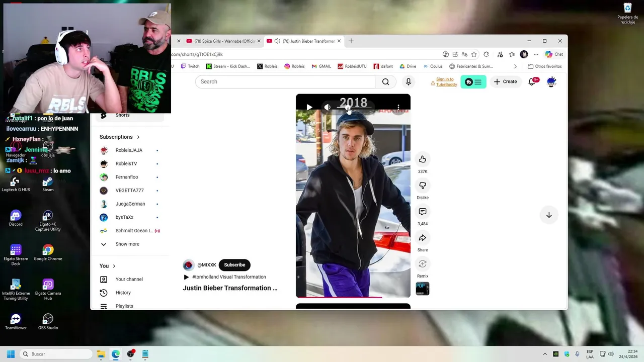The width and height of the screenshot is (644, 362).
Task: Like the Justin Bieber short
Action: tap(423, 159)
